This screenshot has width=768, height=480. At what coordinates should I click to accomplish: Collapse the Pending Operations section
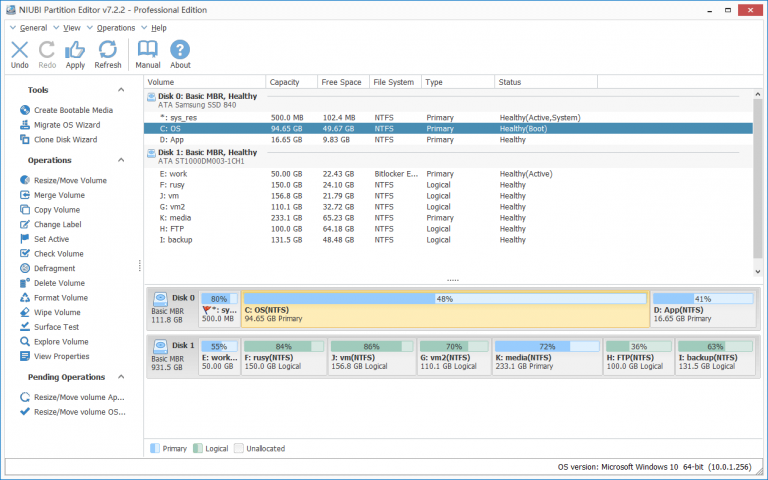point(121,377)
